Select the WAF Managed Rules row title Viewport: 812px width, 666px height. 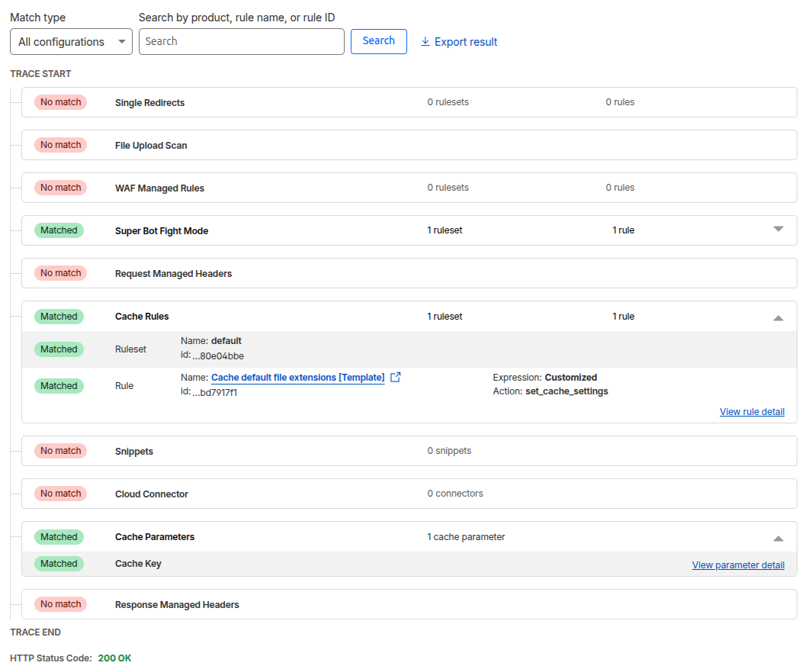click(159, 188)
